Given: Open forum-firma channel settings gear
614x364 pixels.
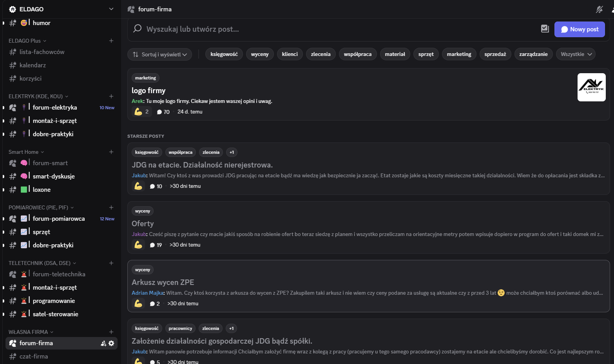Looking at the screenshot, I should point(112,343).
